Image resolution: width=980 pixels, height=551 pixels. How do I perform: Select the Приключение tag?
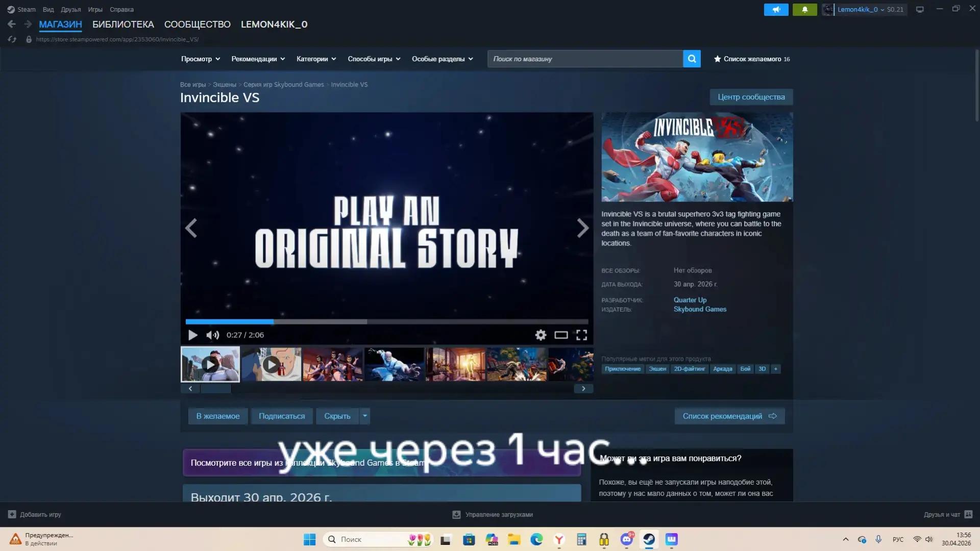tap(623, 369)
